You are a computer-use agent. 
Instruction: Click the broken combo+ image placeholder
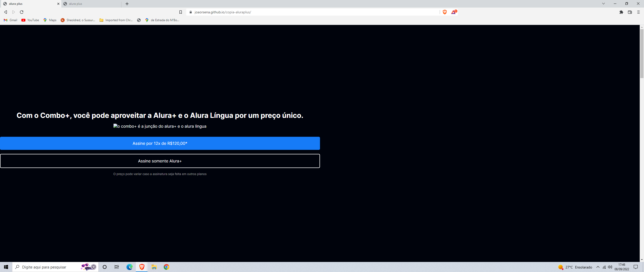[160, 126]
